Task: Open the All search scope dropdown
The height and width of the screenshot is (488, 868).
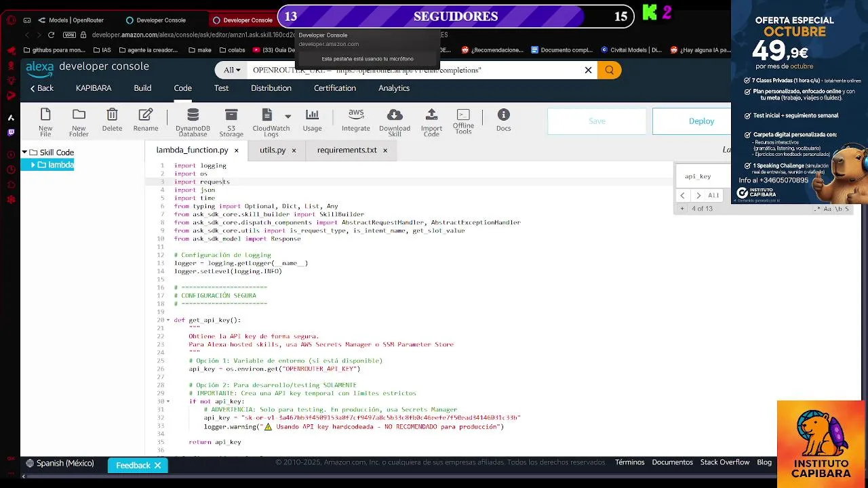Action: click(x=232, y=70)
